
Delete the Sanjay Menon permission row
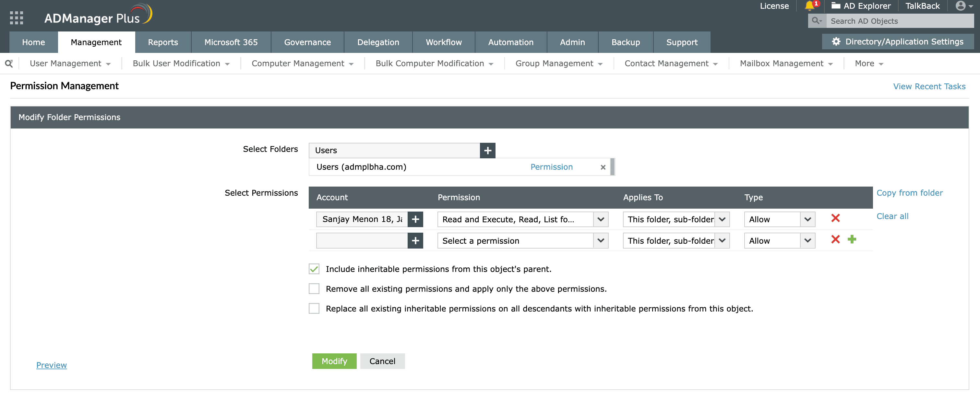[835, 218]
